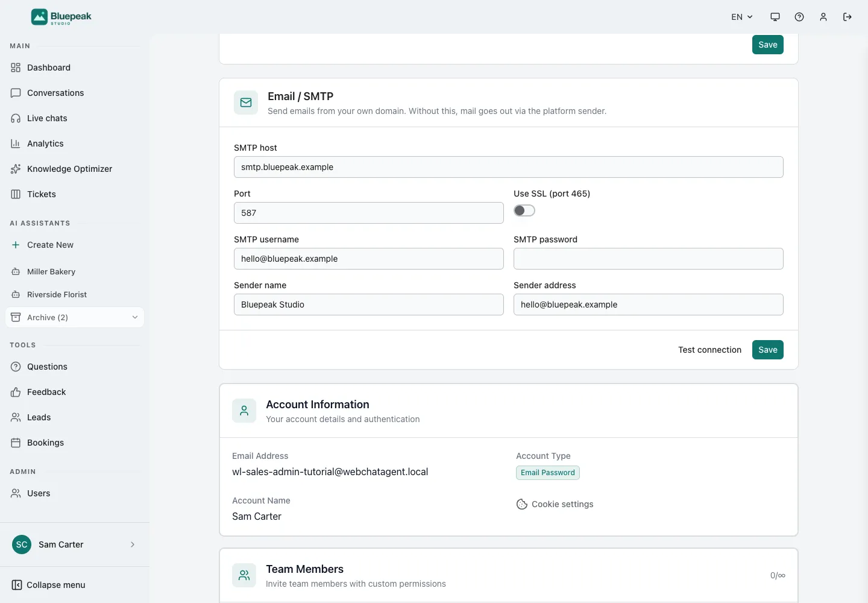Screen dimensions: 868x603
Task: Click the Riverside Florist bot icon
Action: (16, 294)
